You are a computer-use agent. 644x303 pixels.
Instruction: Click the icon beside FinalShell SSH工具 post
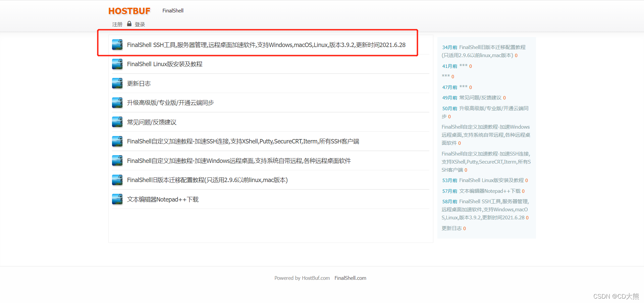117,45
